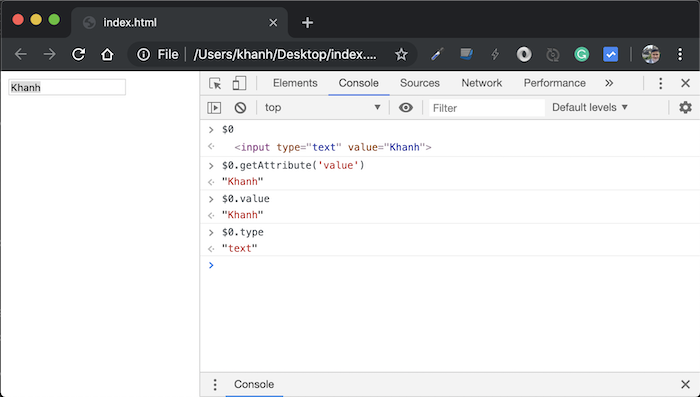The height and width of the screenshot is (397, 700).
Task: Select the drawer Console tab
Action: coord(254,384)
